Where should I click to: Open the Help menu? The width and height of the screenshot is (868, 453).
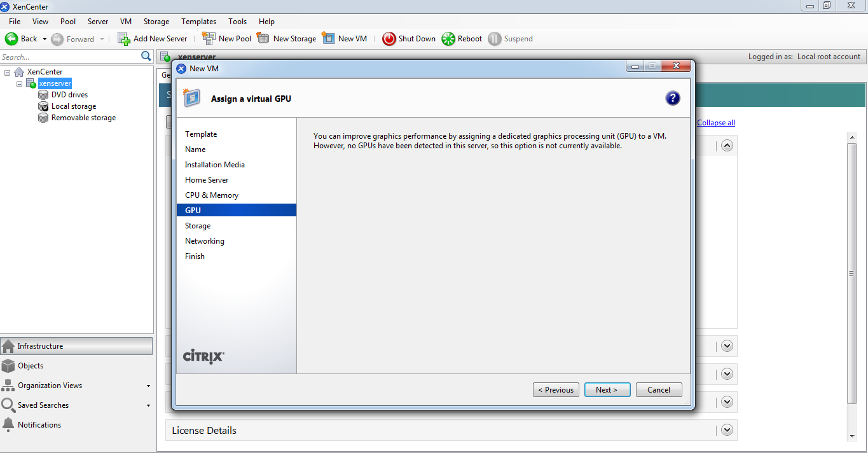click(x=267, y=22)
